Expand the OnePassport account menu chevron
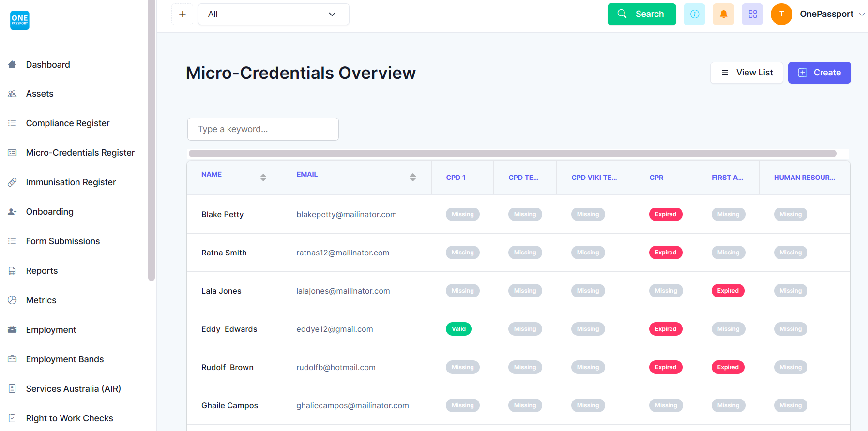 click(x=862, y=15)
